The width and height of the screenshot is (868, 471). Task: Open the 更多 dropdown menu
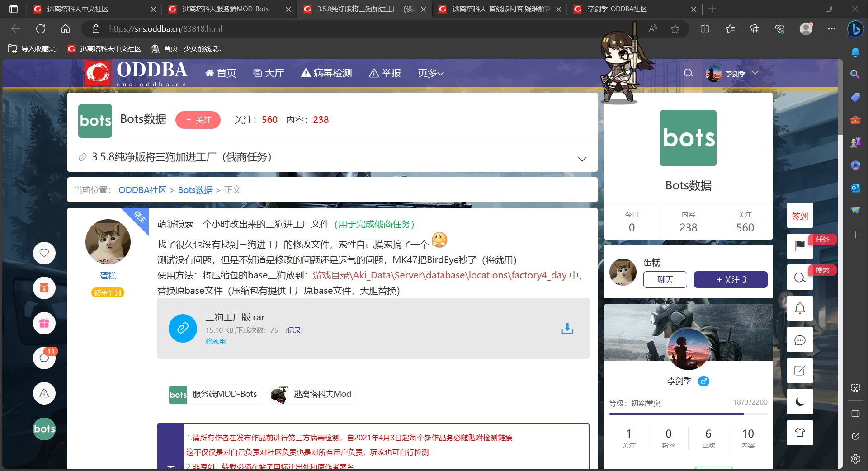[x=430, y=73]
